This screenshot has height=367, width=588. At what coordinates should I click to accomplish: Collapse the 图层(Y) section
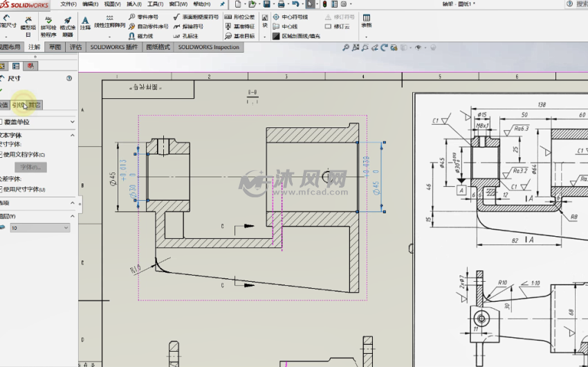73,216
